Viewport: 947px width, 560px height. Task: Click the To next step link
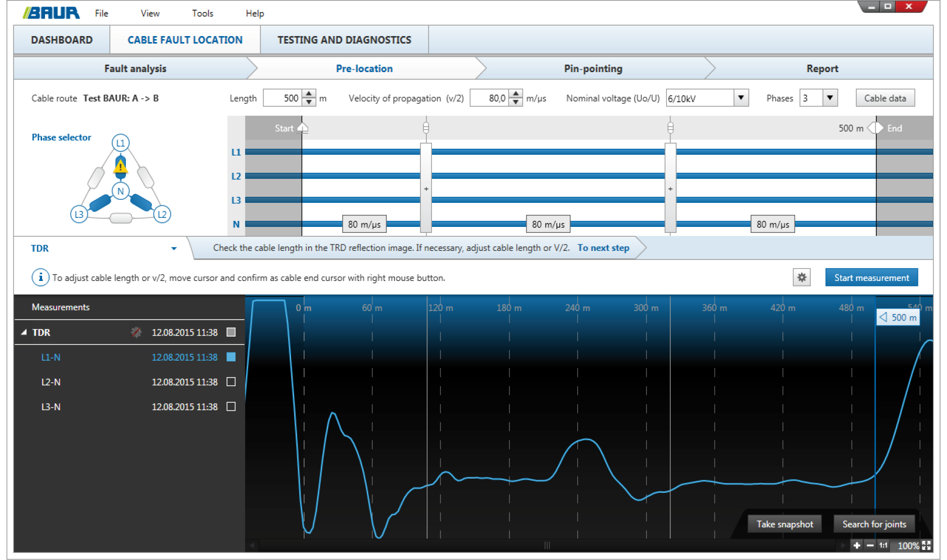[x=603, y=248]
